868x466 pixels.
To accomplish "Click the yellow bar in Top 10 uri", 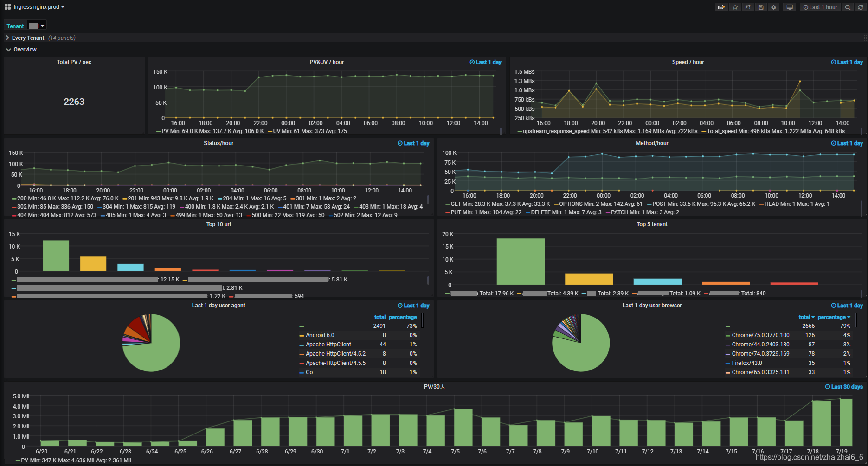I will click(x=93, y=264).
